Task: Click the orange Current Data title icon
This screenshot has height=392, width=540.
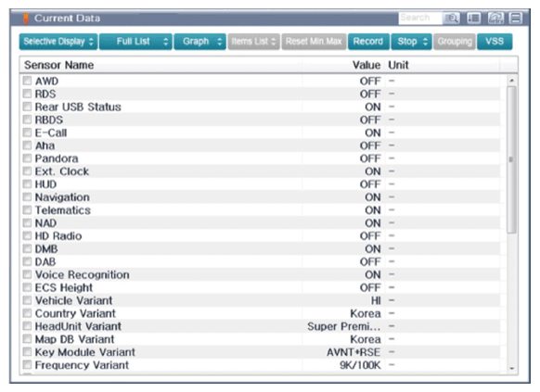Action: [x=26, y=19]
